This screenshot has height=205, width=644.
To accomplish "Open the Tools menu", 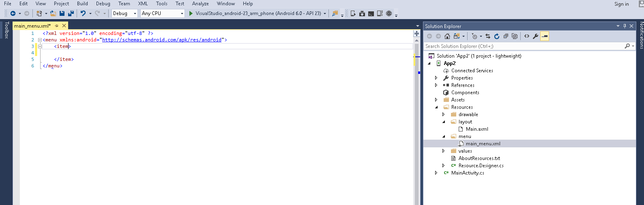I will pos(162,4).
